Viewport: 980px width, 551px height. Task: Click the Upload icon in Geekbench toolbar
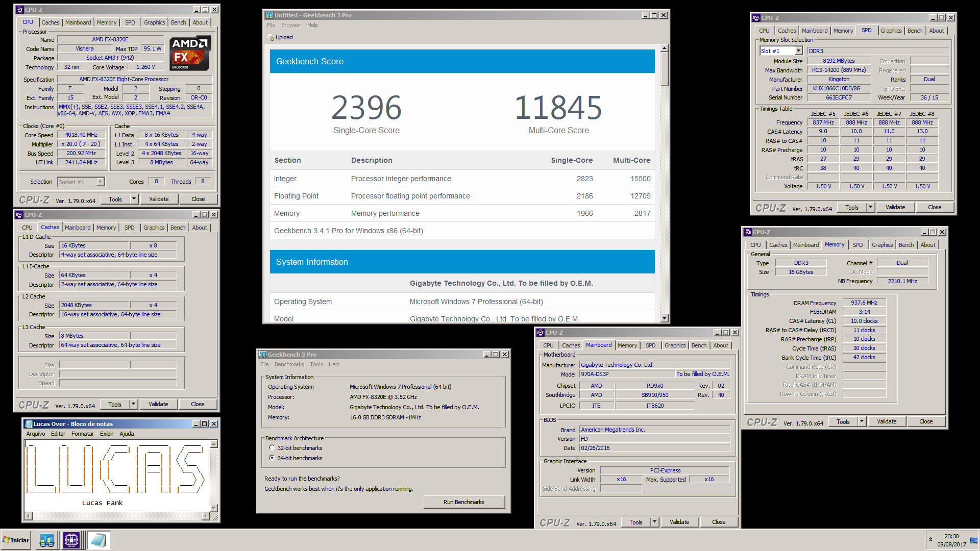271,37
